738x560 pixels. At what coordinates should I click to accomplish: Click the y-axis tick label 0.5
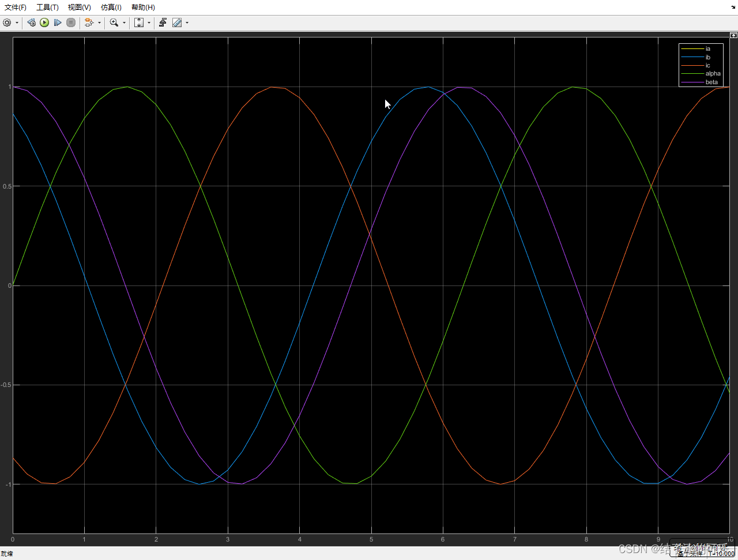[7, 186]
